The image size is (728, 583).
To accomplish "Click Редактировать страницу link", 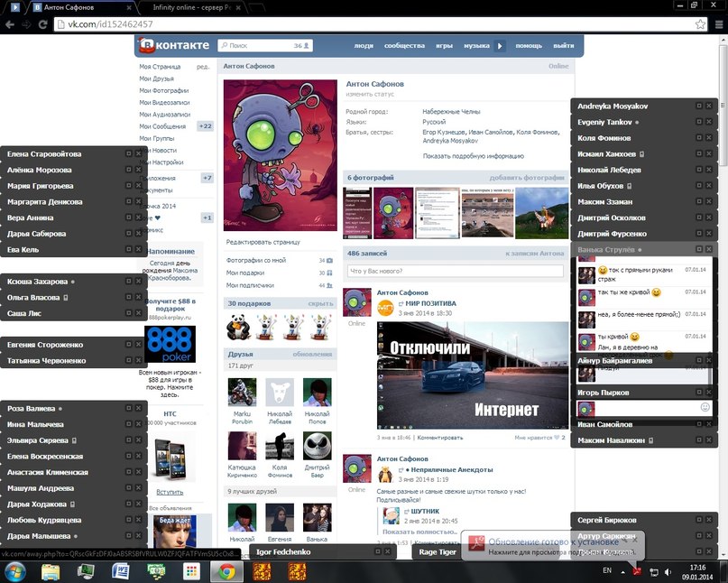I will point(263,242).
